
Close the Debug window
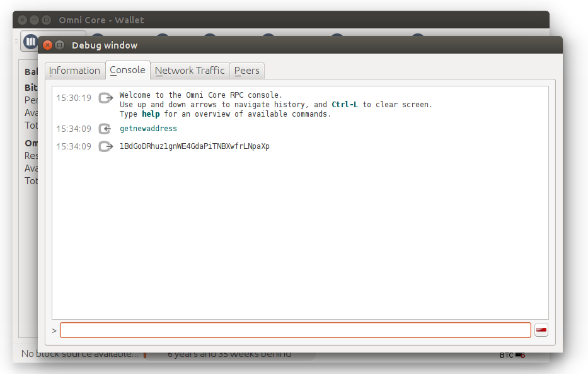click(47, 45)
